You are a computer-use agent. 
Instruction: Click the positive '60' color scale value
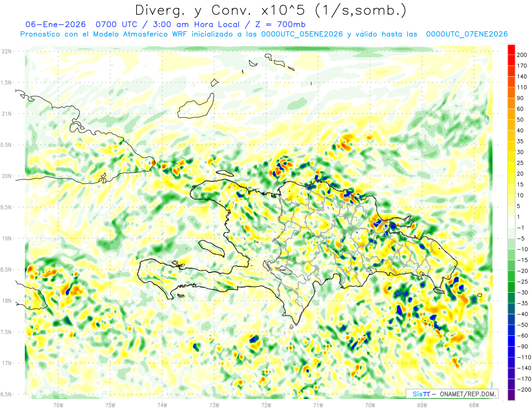pyautogui.click(x=520, y=109)
